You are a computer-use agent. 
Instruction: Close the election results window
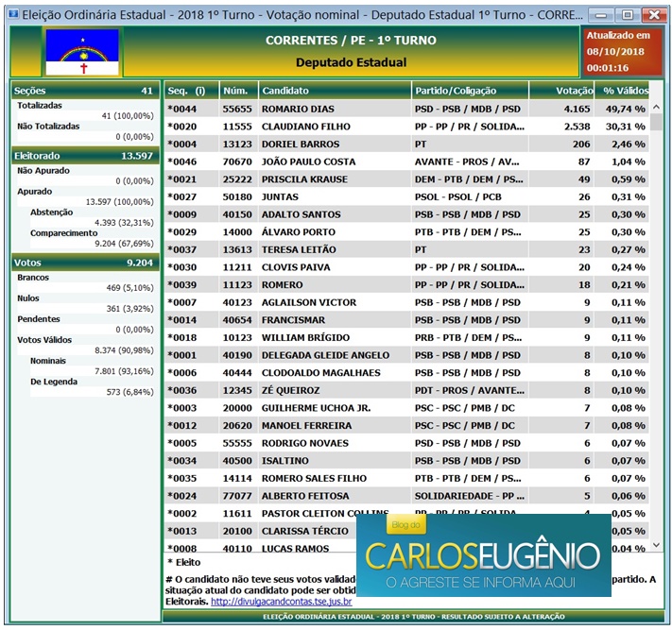click(654, 15)
